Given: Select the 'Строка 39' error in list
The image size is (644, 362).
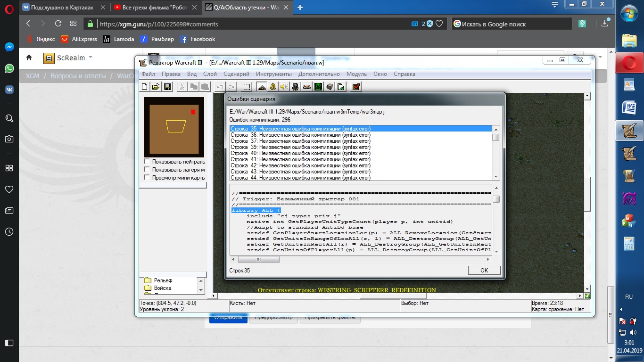Looking at the screenshot, I should click(x=300, y=147).
